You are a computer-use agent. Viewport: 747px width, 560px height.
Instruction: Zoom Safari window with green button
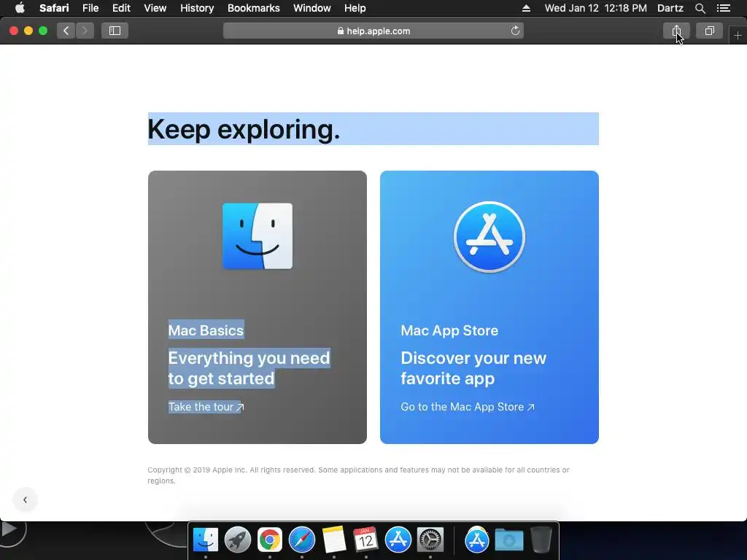point(43,31)
